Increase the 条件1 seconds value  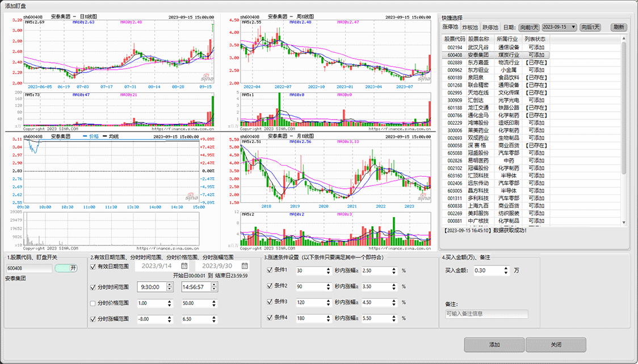coord(329,269)
